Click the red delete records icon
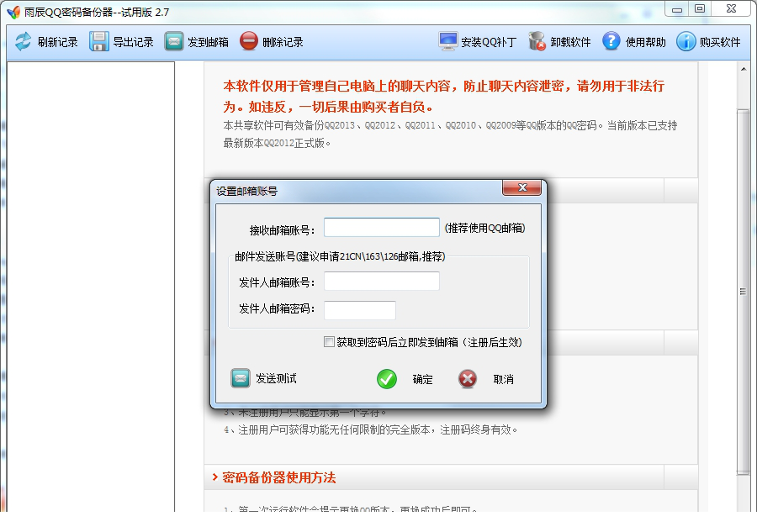The image size is (757, 532). click(x=249, y=41)
